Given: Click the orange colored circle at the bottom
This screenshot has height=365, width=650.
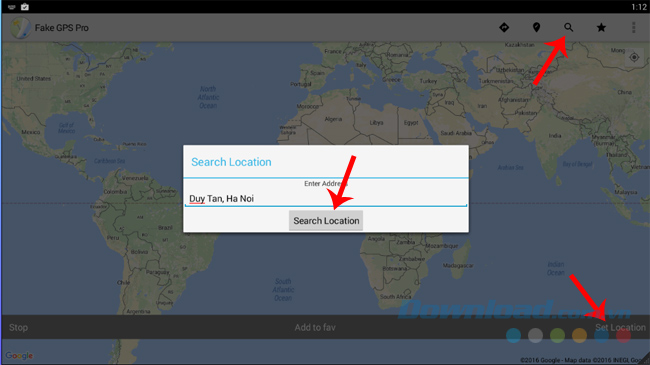Looking at the screenshot, I should pos(579,335).
